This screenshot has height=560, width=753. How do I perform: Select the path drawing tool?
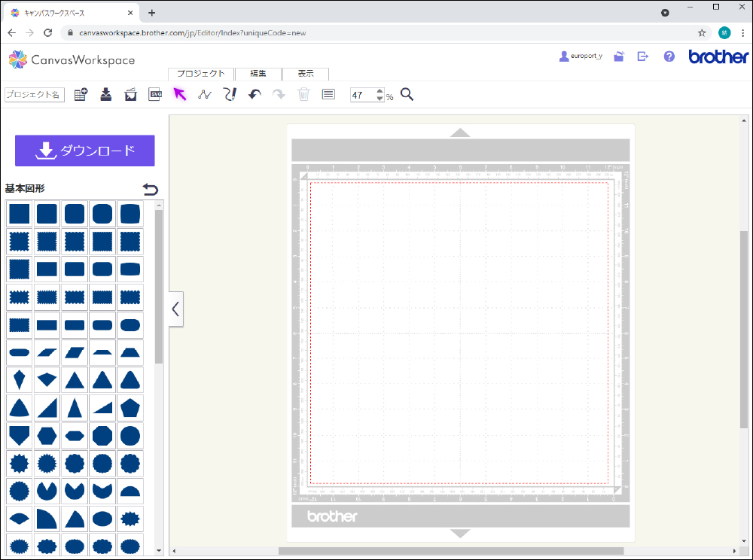pyautogui.click(x=204, y=95)
